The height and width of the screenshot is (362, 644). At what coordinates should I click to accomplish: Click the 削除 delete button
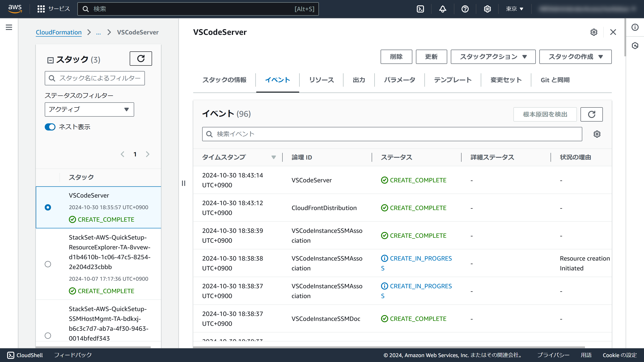(396, 57)
